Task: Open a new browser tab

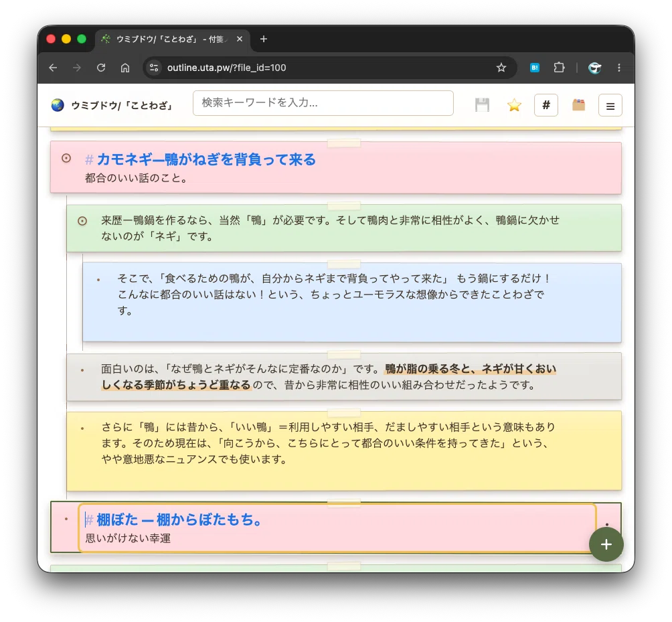Action: tap(264, 39)
